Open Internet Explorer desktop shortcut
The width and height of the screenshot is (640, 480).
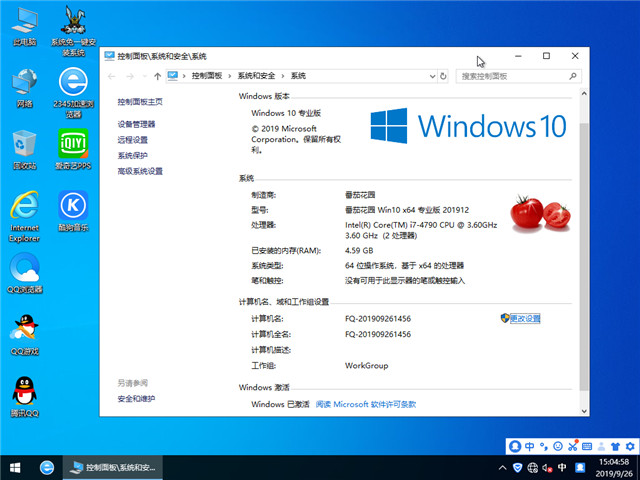pos(24,216)
